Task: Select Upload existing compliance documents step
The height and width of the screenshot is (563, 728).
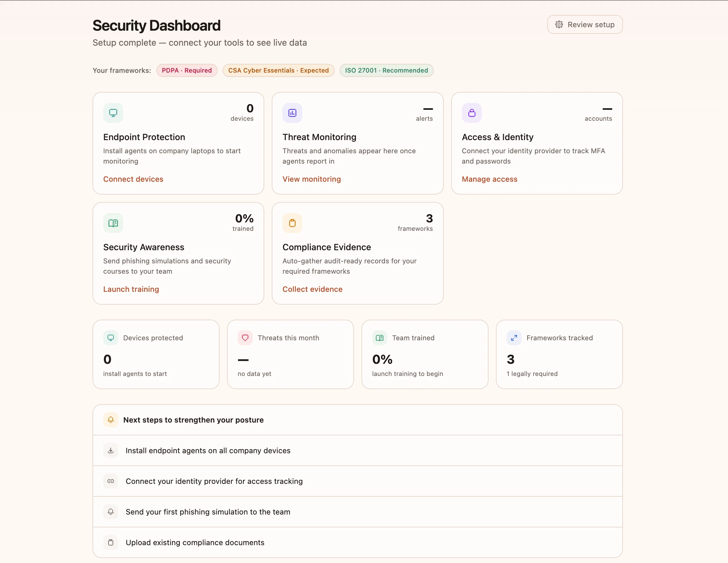Action: coord(357,542)
